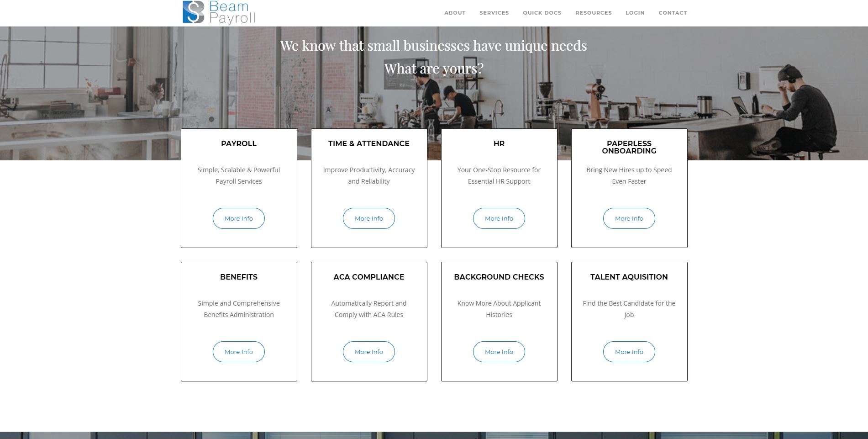The height and width of the screenshot is (439, 868).
Task: Select the TALENT AQUISITION heading
Action: [x=629, y=277]
